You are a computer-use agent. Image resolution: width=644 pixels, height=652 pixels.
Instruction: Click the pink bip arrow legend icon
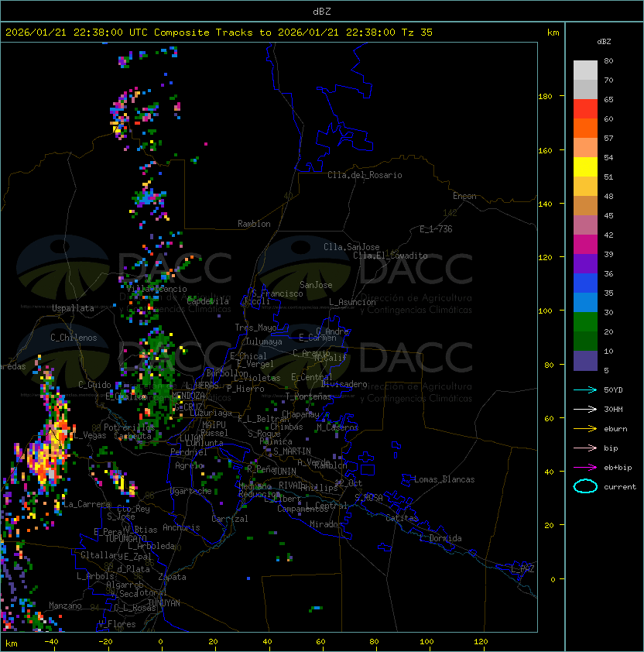(x=585, y=448)
